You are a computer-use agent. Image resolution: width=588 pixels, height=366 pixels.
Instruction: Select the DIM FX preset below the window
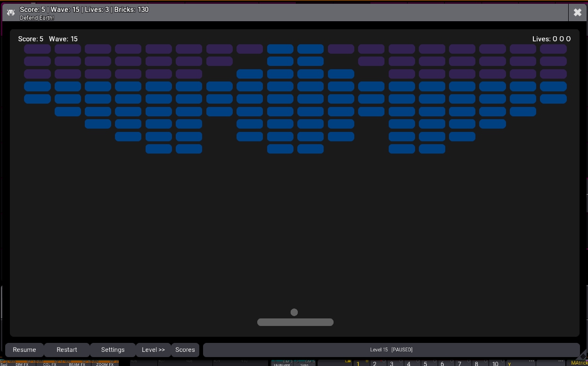click(x=22, y=363)
